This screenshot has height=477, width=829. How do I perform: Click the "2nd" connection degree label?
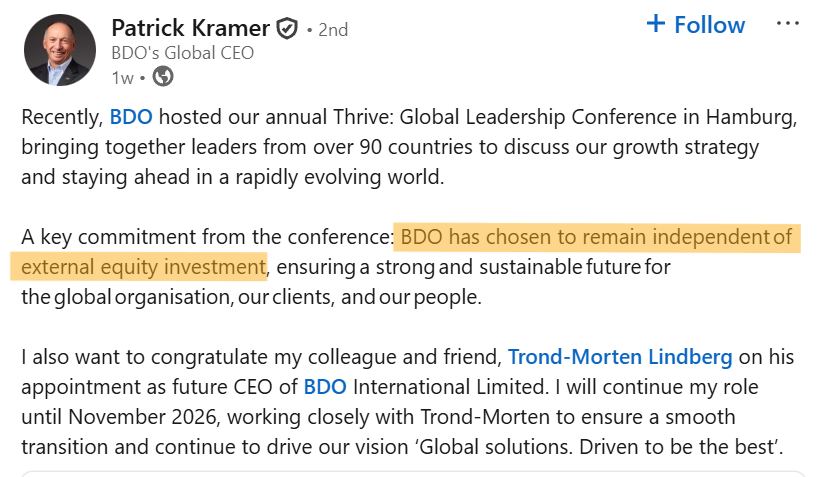pos(333,30)
